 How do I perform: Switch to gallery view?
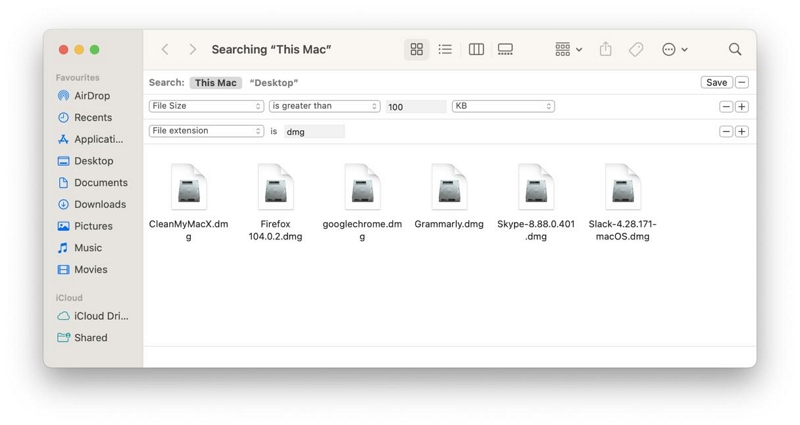[505, 49]
